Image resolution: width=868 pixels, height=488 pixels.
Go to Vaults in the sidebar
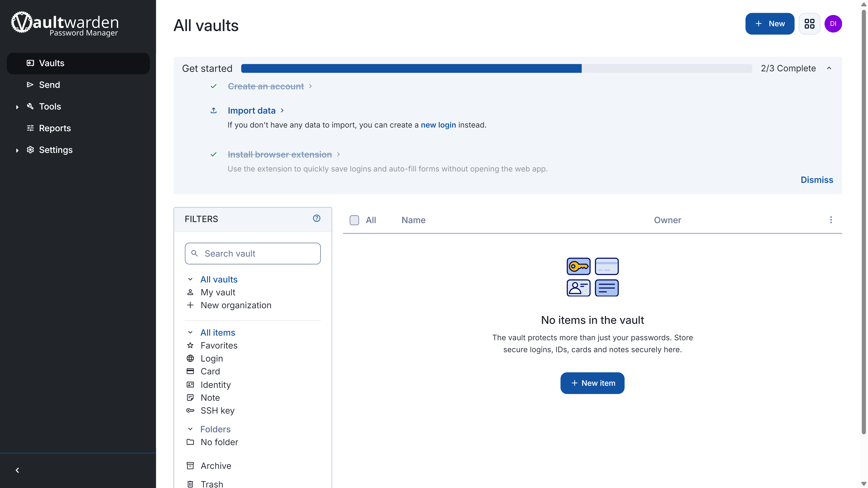[x=78, y=63]
